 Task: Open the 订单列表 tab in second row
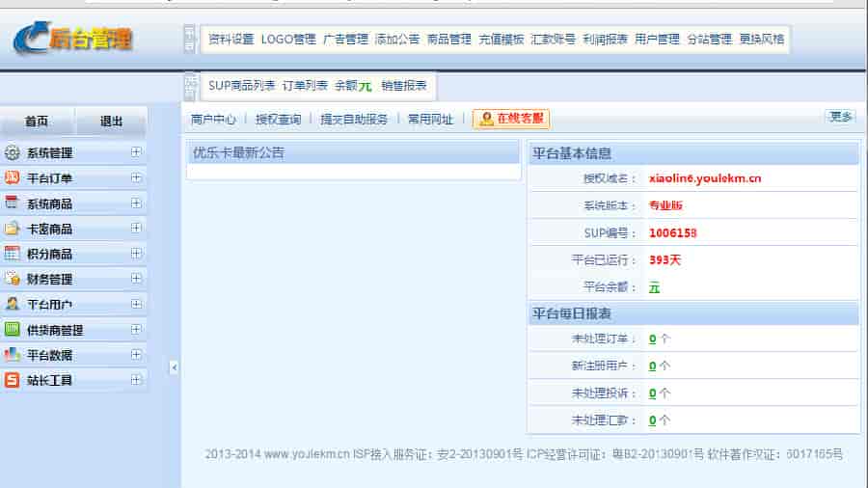tap(305, 85)
